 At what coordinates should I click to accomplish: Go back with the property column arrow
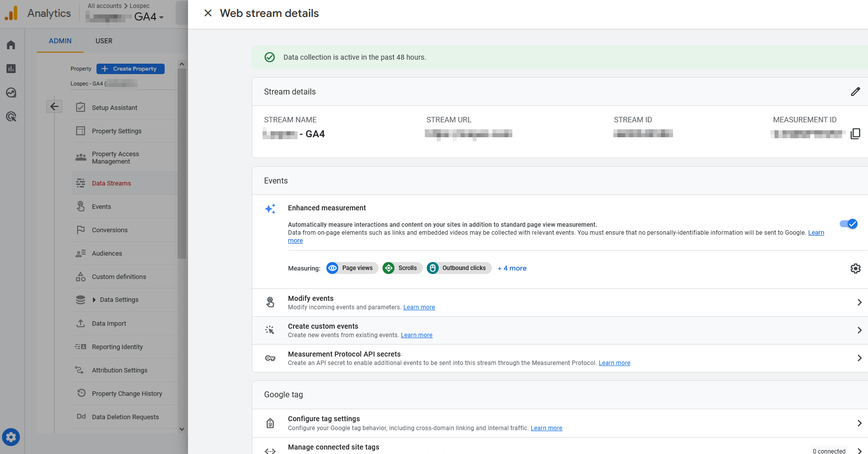click(x=54, y=106)
